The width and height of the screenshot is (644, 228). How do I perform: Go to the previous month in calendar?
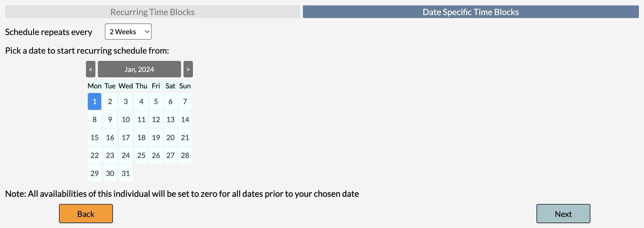tap(91, 69)
